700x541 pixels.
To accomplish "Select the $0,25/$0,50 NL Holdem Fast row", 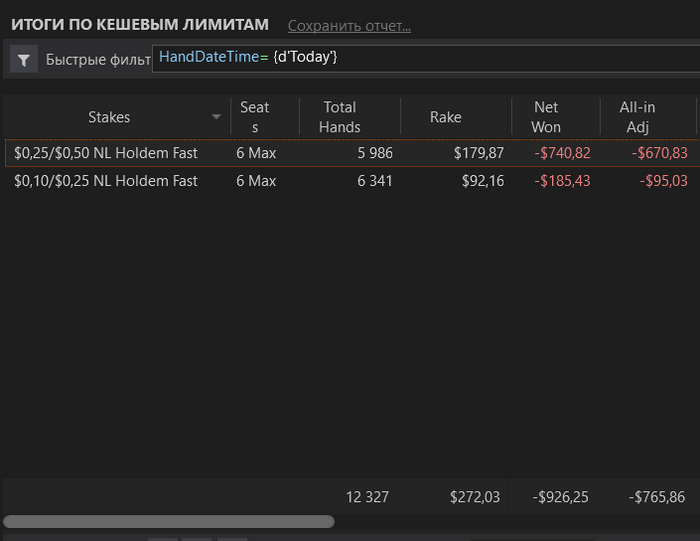I will click(353, 153).
